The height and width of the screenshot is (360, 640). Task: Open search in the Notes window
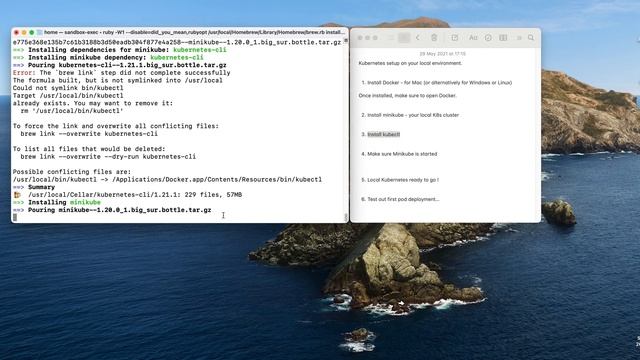point(531,38)
